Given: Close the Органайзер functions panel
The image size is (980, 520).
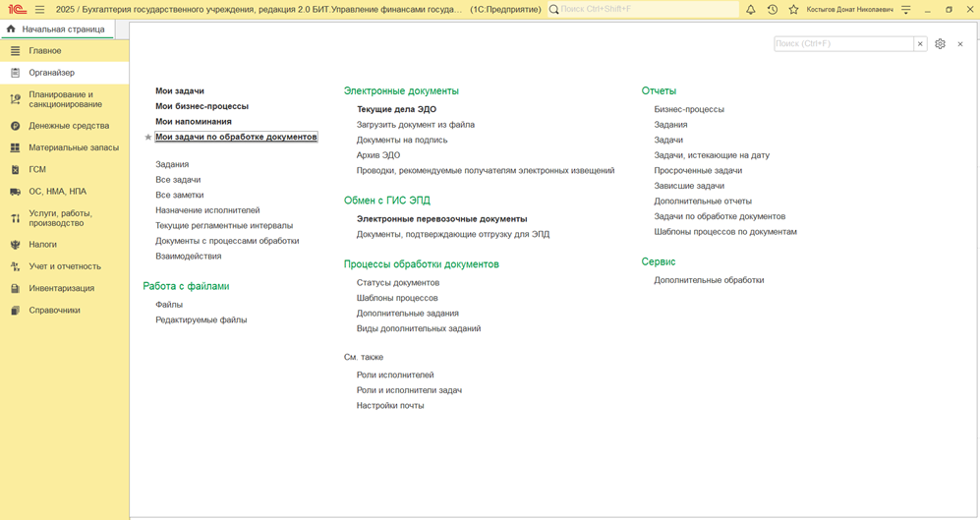Looking at the screenshot, I should pyautogui.click(x=960, y=44).
